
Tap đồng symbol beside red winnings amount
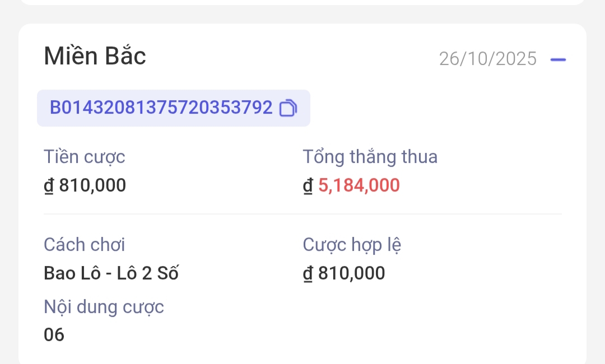click(308, 186)
